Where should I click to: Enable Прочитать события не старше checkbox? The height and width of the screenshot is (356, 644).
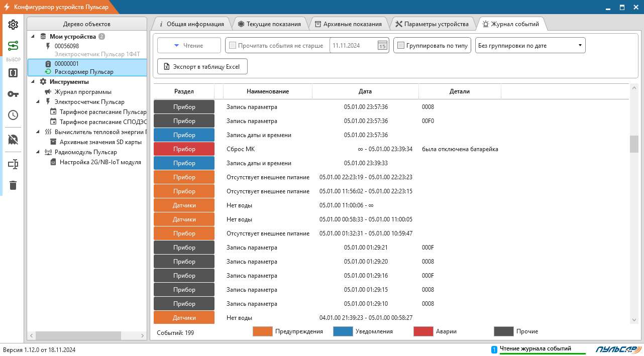233,45
